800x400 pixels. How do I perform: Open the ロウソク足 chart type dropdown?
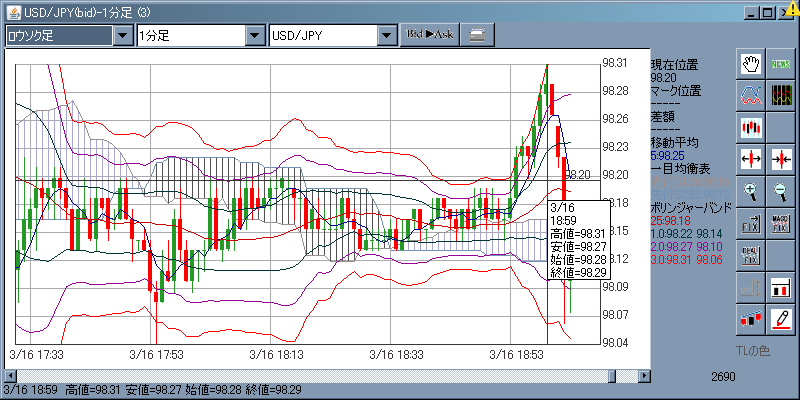122,36
